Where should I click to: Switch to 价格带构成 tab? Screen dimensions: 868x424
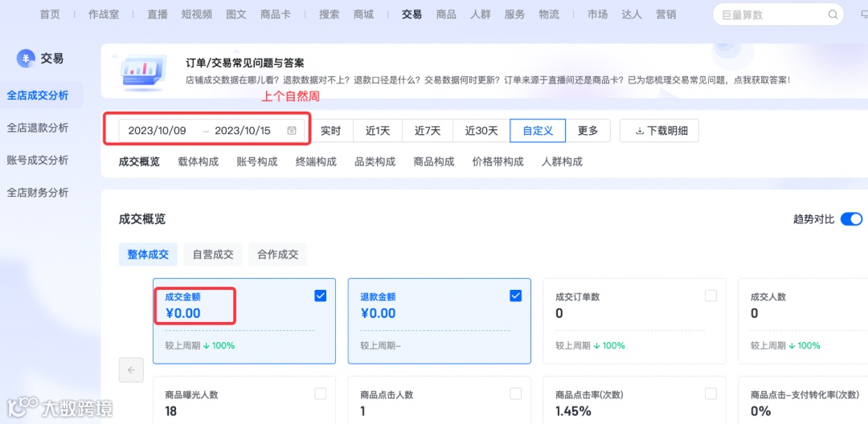coord(497,162)
